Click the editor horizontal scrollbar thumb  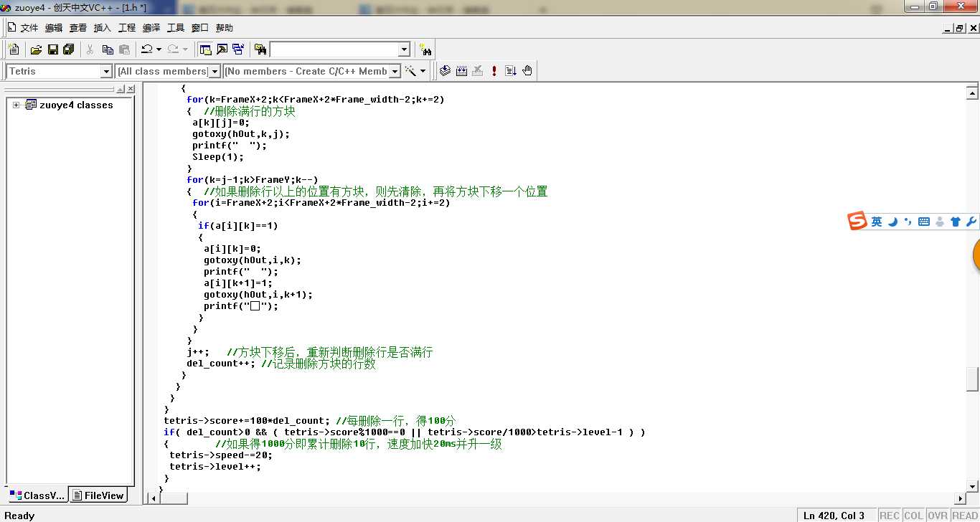(172, 498)
